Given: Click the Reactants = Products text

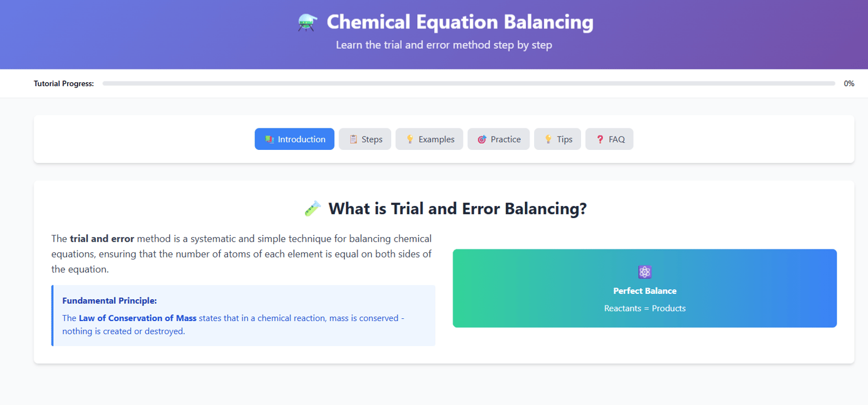Looking at the screenshot, I should pyautogui.click(x=645, y=308).
